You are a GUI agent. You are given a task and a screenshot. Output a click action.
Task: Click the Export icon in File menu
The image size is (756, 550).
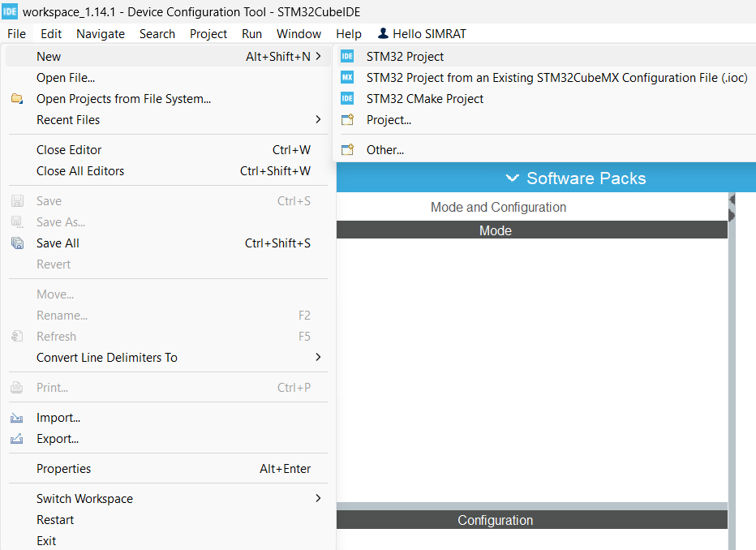pyautogui.click(x=17, y=439)
